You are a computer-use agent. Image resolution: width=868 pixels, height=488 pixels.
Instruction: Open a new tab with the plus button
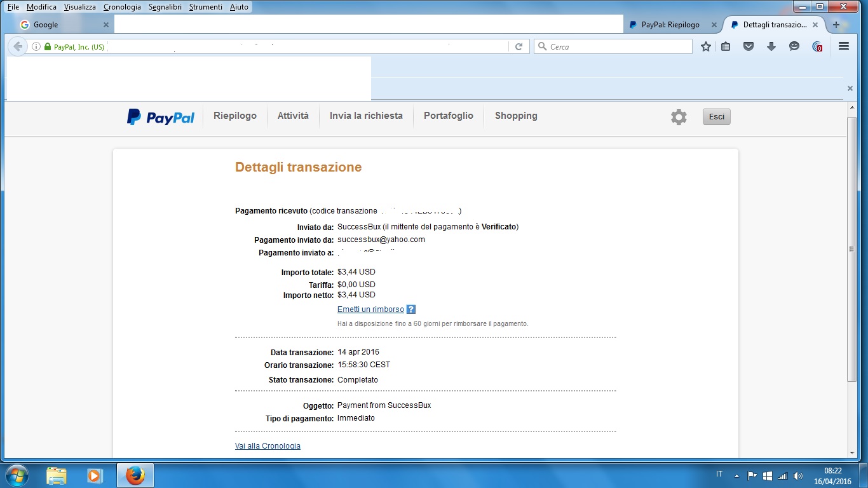coord(836,25)
